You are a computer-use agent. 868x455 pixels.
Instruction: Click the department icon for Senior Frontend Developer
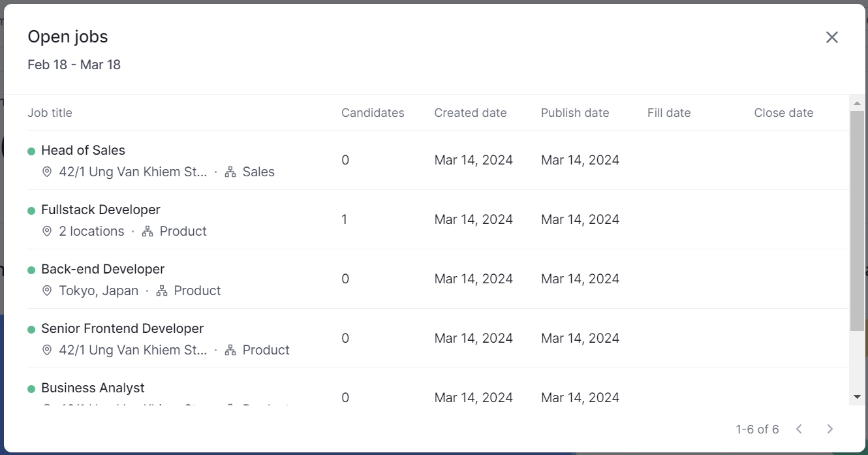click(x=230, y=350)
